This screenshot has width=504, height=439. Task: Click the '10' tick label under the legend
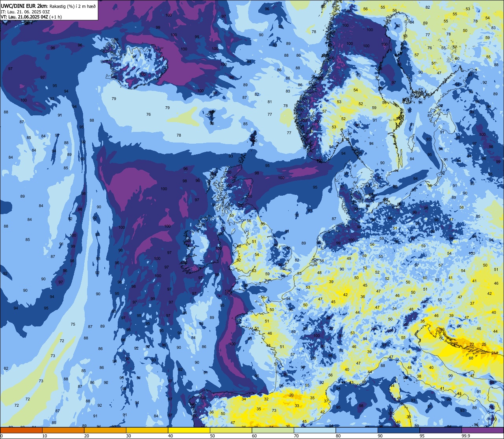(x=44, y=436)
